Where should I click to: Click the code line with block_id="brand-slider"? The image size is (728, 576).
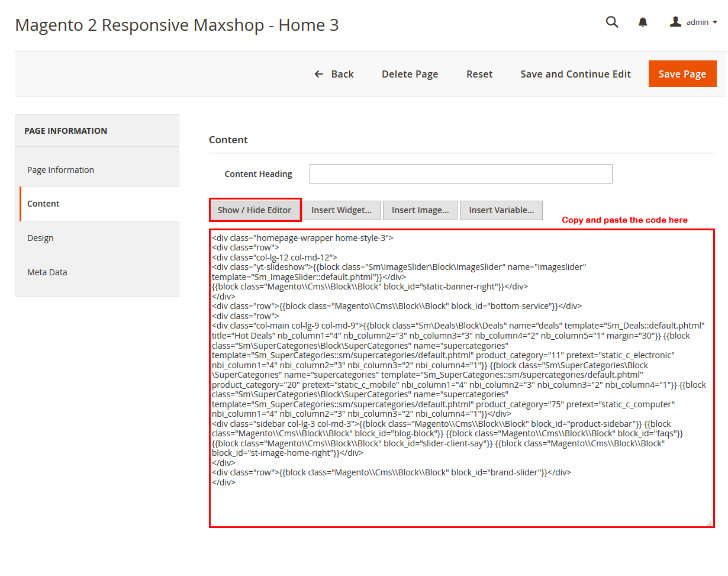click(391, 472)
